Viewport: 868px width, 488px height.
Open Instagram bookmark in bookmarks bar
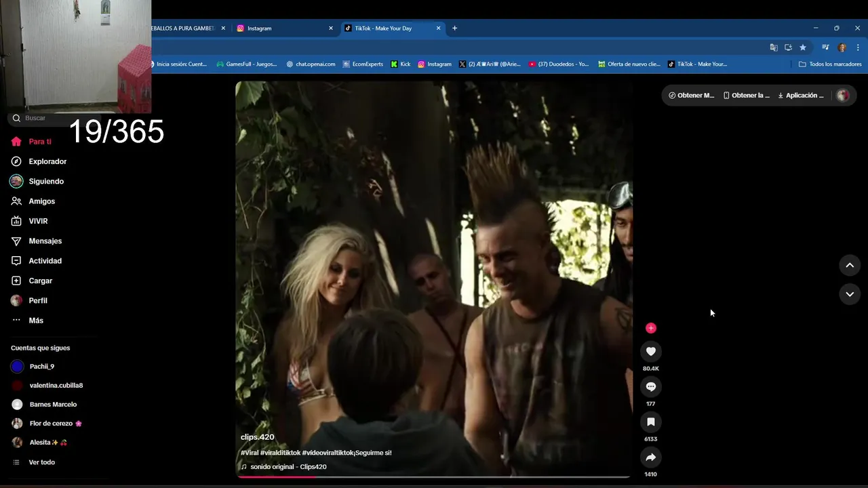(x=435, y=64)
